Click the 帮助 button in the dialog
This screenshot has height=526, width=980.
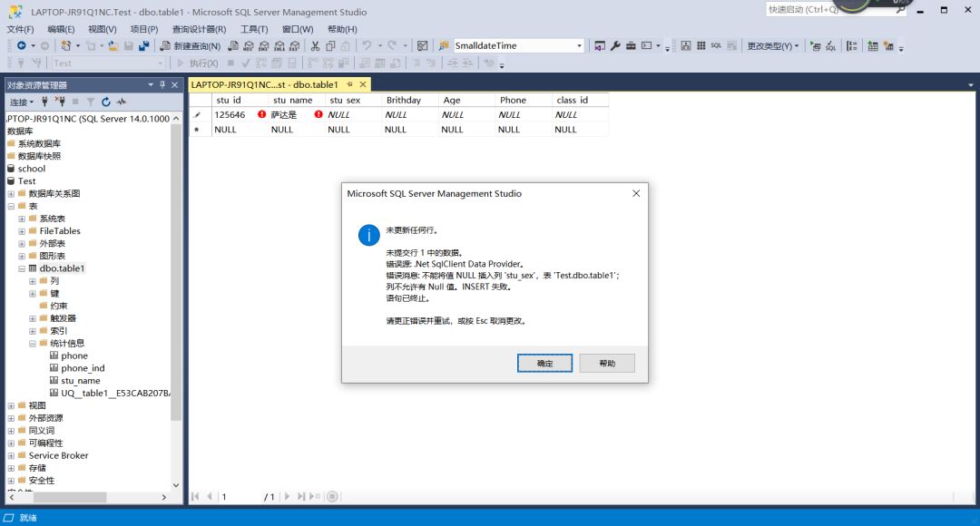tap(607, 363)
